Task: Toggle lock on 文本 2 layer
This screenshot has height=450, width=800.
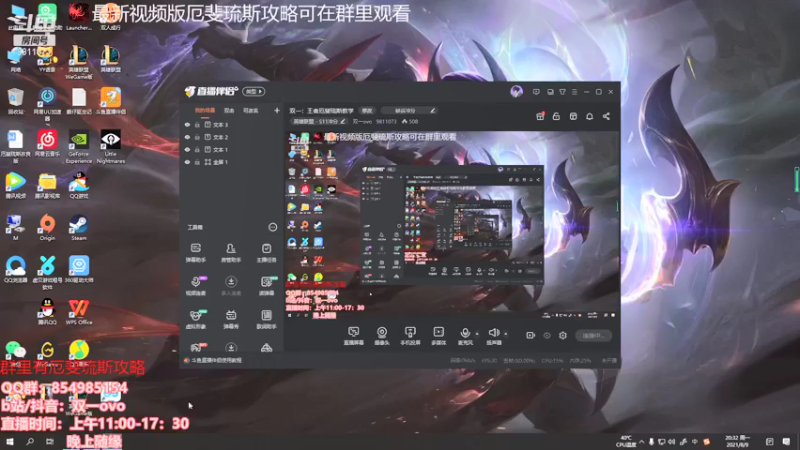Action: 197,137
